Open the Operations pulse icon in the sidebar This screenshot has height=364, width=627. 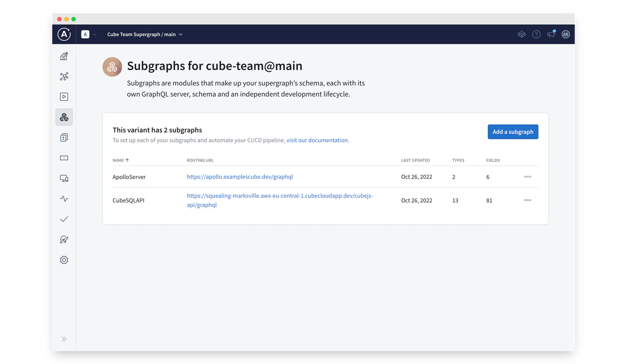(x=64, y=199)
